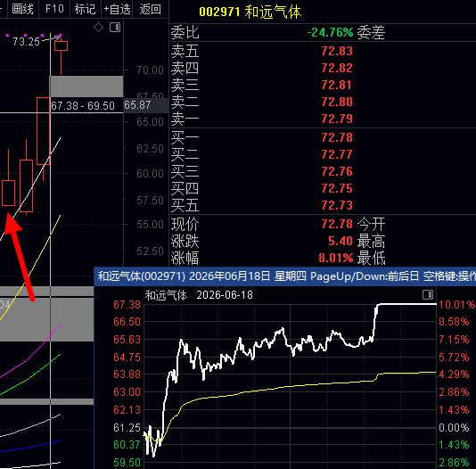Select 卖四 price 72.82

(x=337, y=68)
